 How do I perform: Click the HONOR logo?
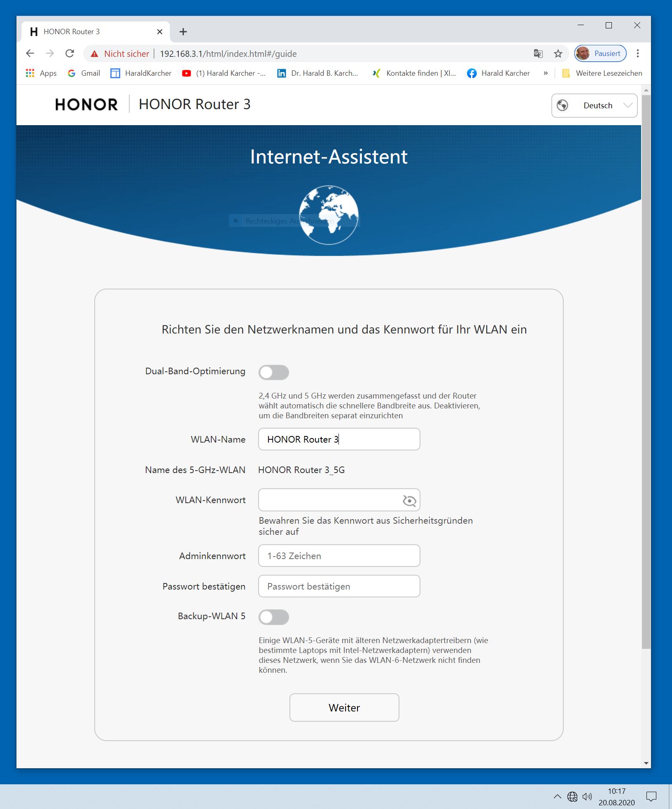click(86, 105)
